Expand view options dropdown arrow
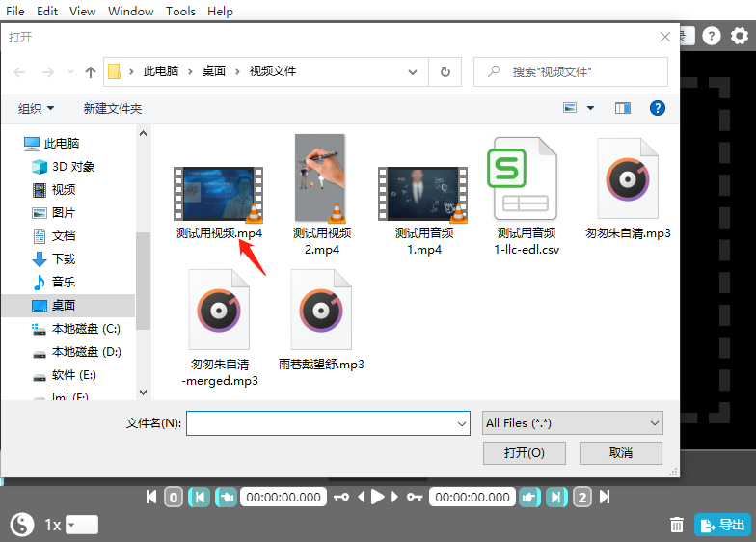 590,108
